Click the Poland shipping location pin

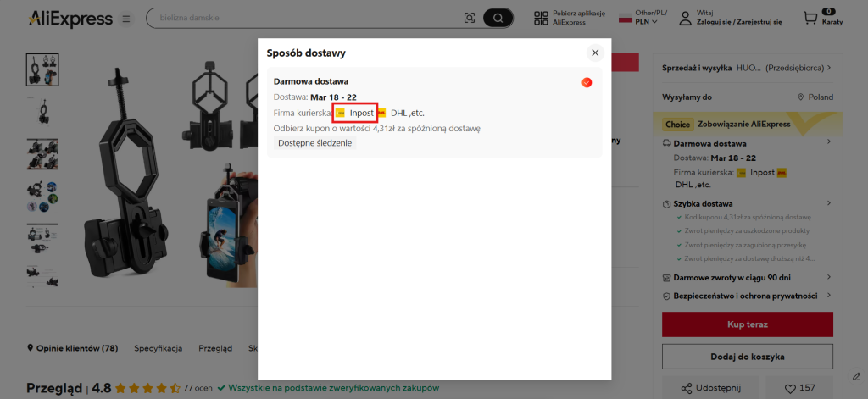pos(800,97)
